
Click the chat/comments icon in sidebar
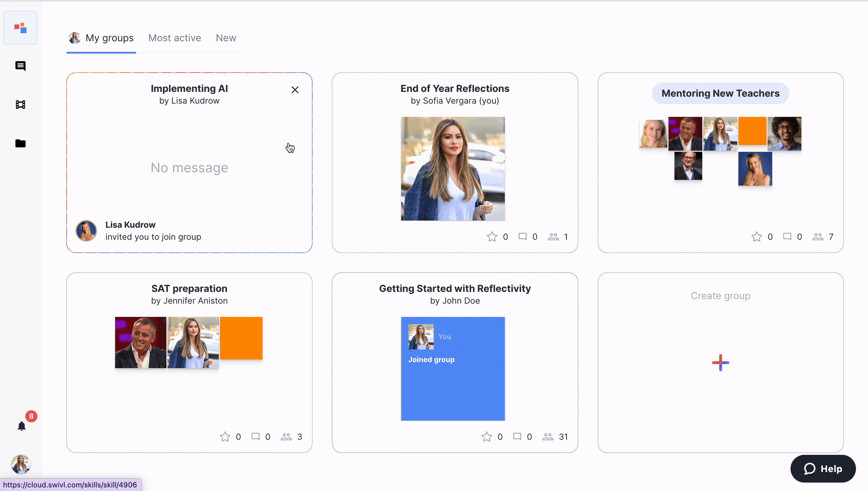click(x=21, y=65)
